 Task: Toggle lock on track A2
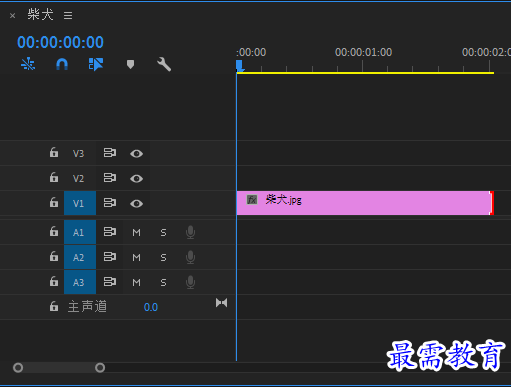click(54, 256)
